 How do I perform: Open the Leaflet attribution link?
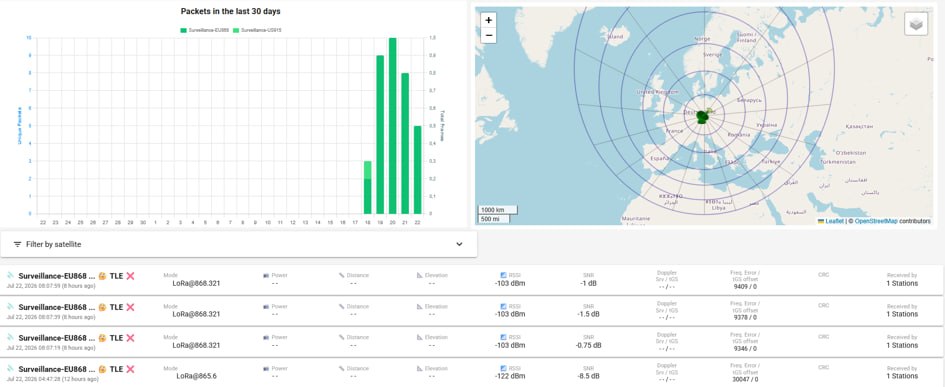835,221
